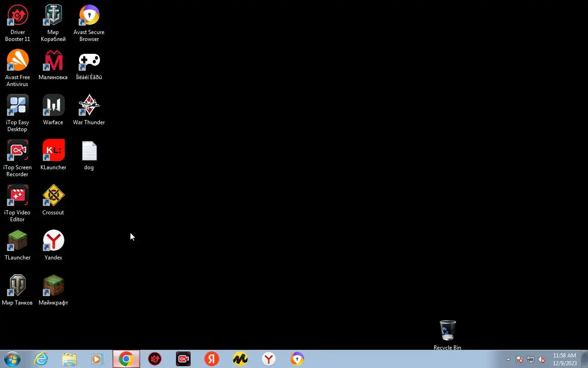Show hidden system tray icons
The width and height of the screenshot is (588, 368).
(508, 359)
